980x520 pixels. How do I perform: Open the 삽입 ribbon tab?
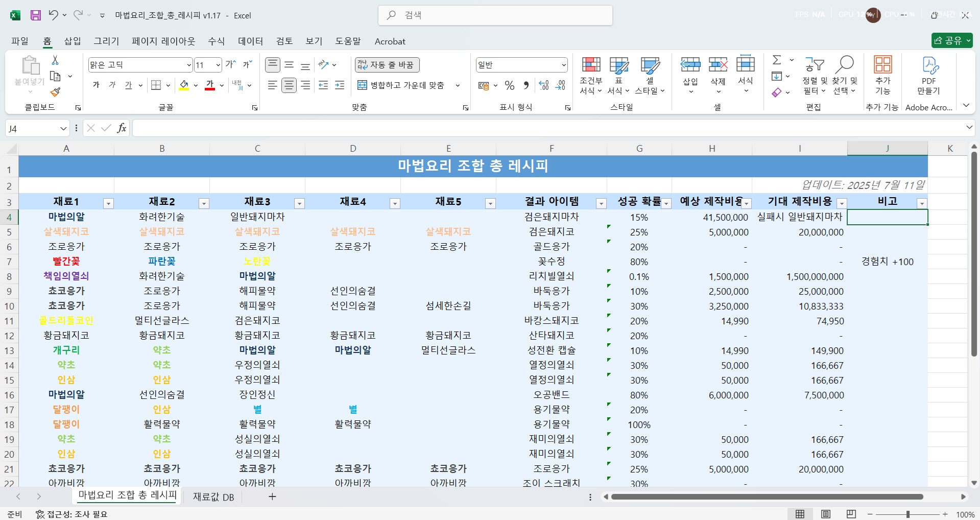73,41
